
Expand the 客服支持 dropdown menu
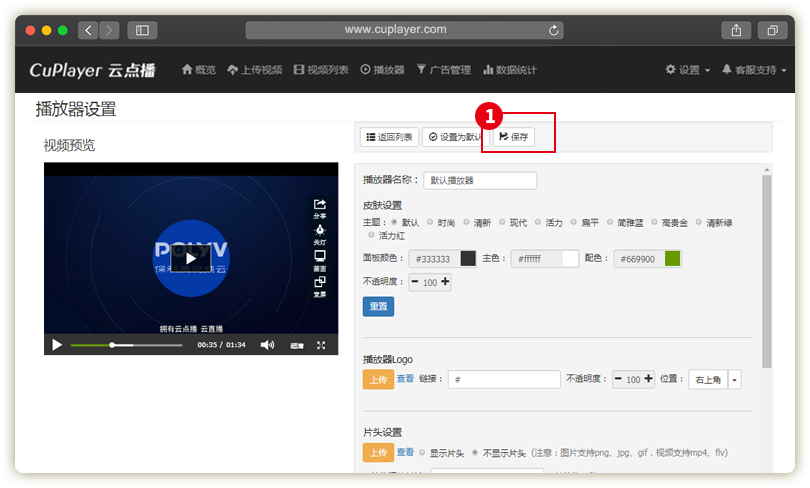pos(754,70)
